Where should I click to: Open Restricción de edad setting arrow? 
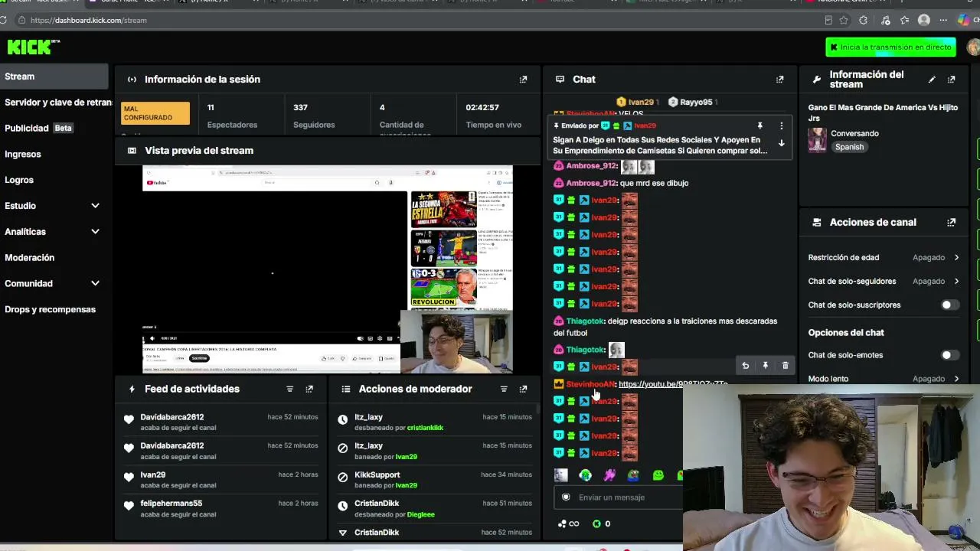pyautogui.click(x=956, y=258)
